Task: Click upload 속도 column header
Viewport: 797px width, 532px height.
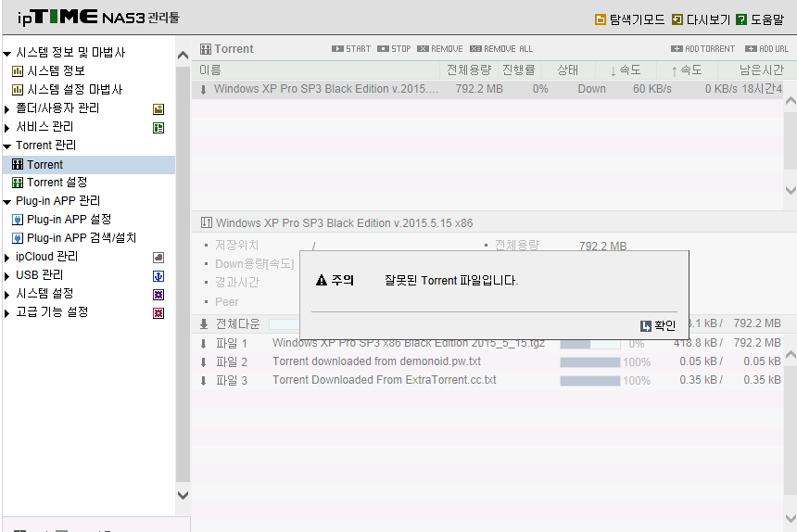Action: tap(686, 70)
